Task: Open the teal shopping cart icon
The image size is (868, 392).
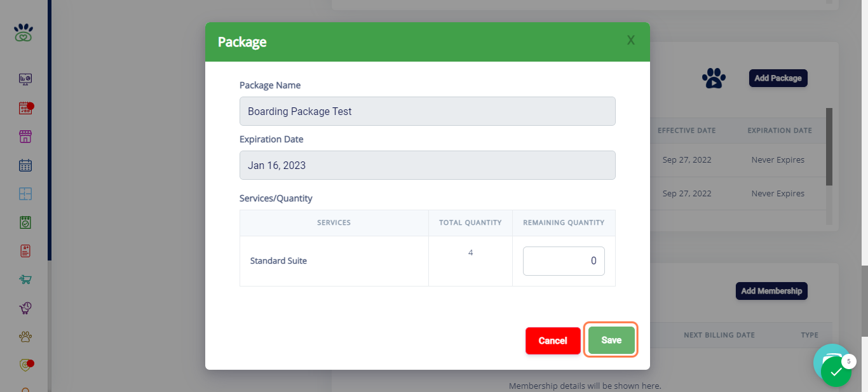Action: tap(25, 280)
